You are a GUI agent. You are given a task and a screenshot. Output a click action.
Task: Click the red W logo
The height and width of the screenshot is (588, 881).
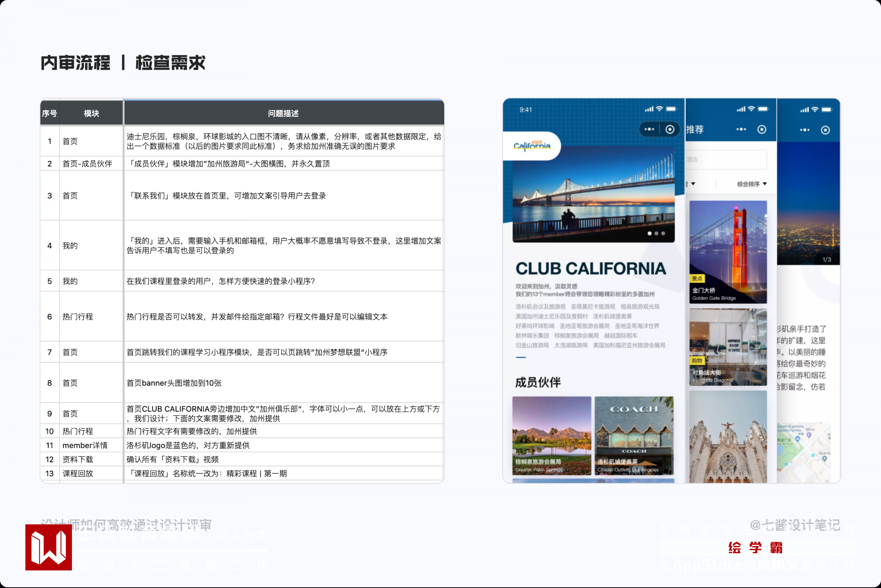click(x=48, y=547)
